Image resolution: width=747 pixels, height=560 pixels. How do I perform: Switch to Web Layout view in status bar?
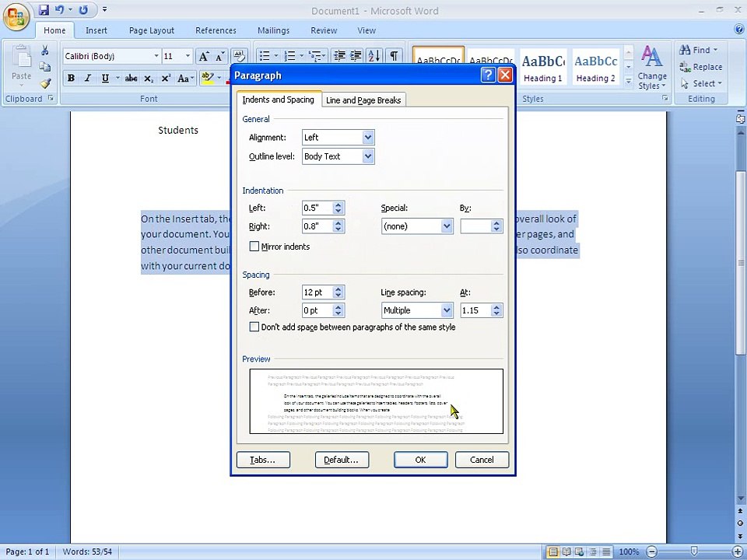[579, 552]
